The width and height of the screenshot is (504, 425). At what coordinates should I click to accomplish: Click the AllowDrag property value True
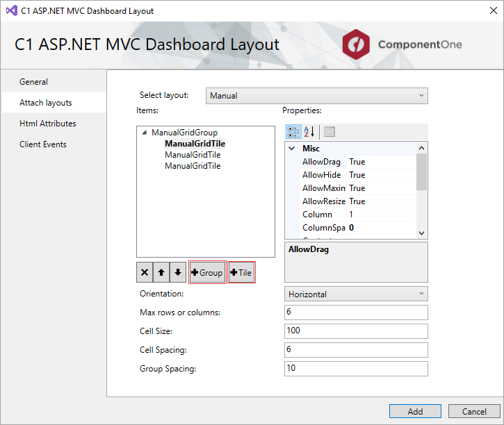point(381,162)
